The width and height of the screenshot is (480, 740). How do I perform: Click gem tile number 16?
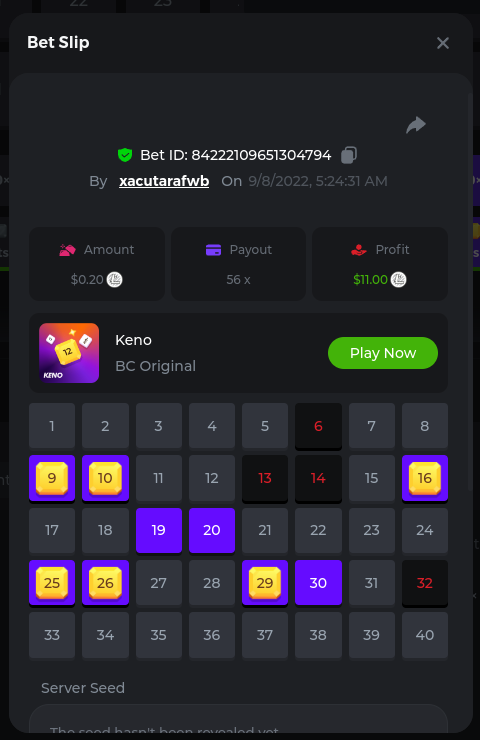425,478
